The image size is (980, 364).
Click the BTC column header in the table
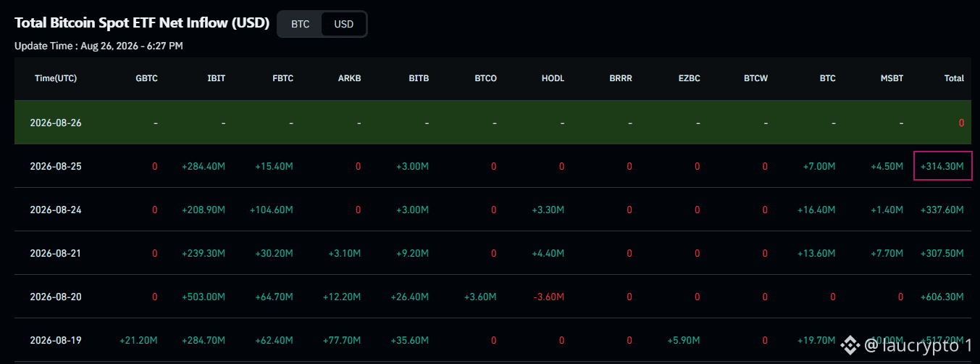pos(827,78)
